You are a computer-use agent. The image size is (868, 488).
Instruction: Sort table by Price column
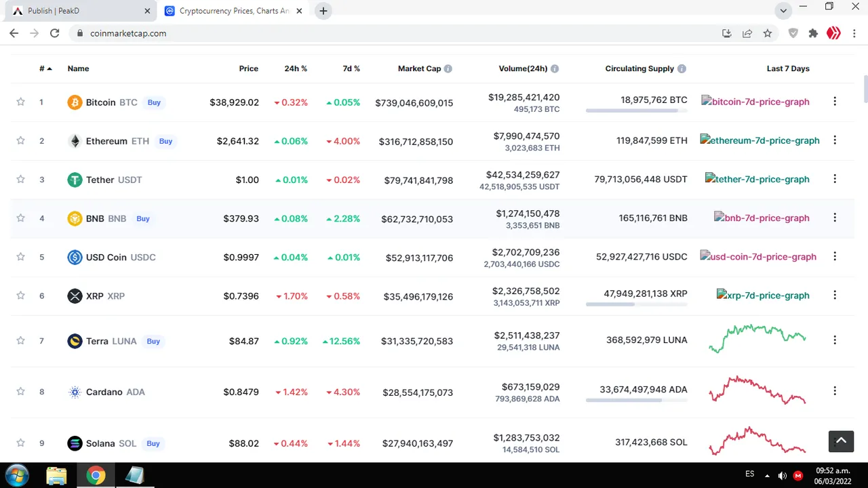click(249, 68)
